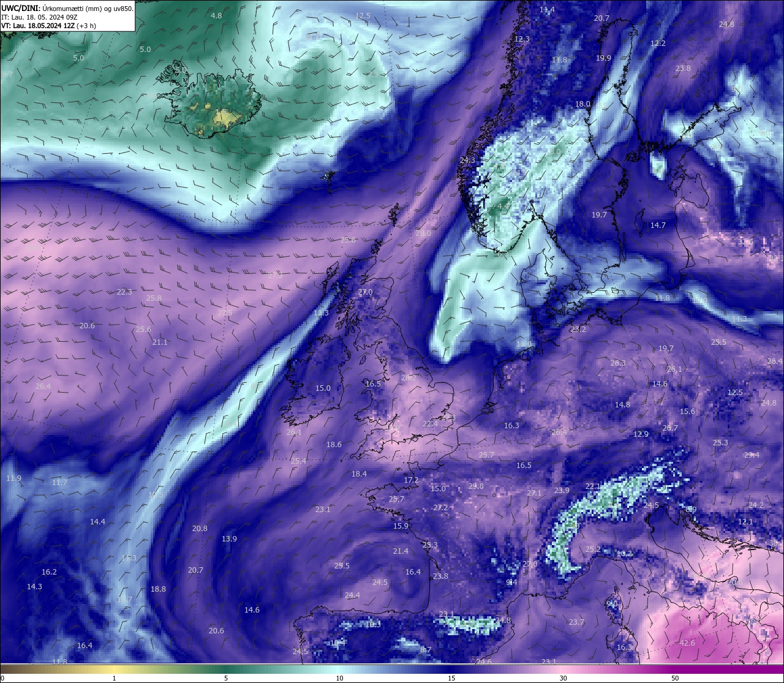Click the colour scale label '1'
The height and width of the screenshot is (683, 784).
point(114,678)
